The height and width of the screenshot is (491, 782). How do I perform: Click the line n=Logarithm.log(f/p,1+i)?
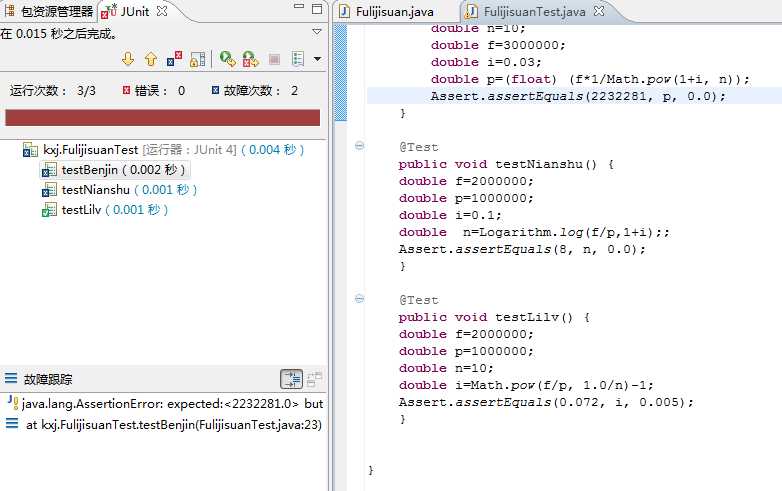(x=534, y=232)
